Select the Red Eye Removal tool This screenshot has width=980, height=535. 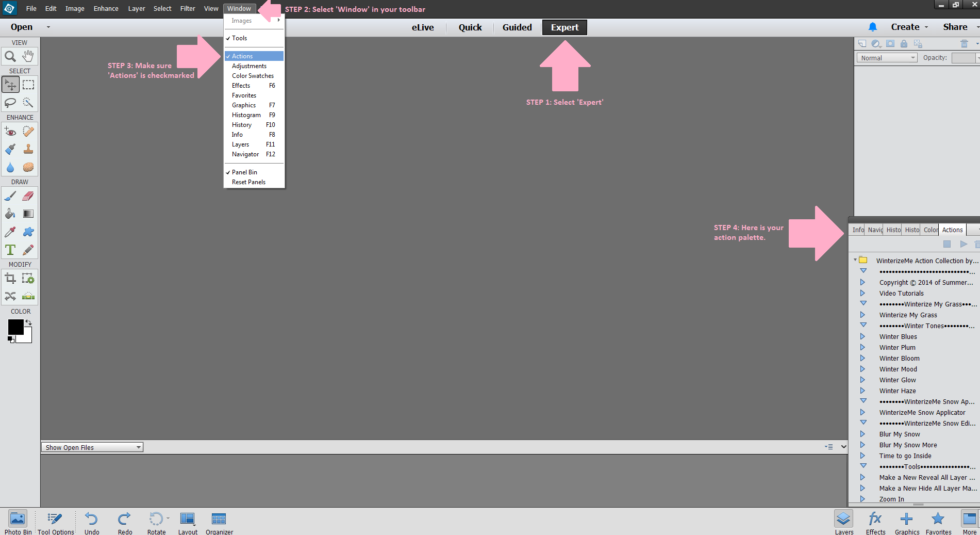10,132
